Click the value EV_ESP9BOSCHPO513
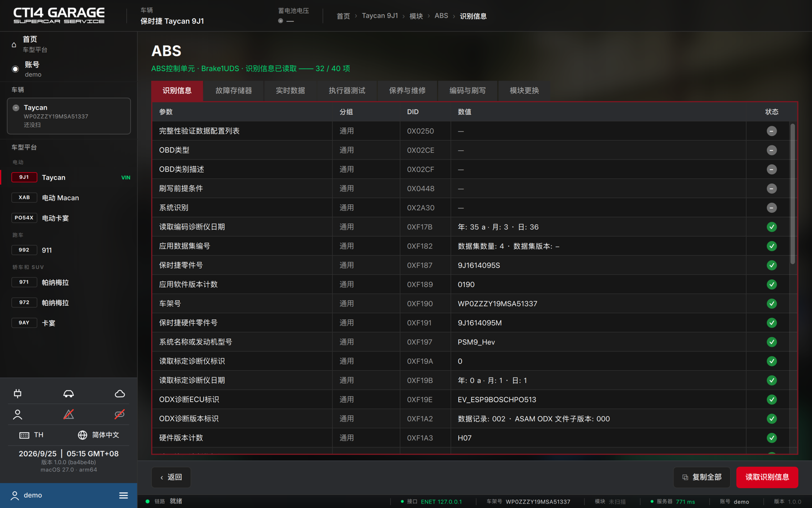The image size is (812, 508). click(497, 399)
